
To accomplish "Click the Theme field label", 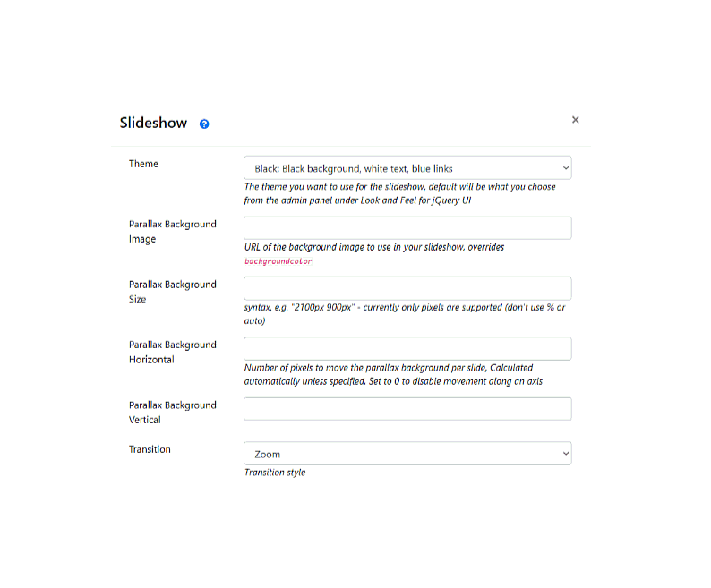I will tap(143, 164).
